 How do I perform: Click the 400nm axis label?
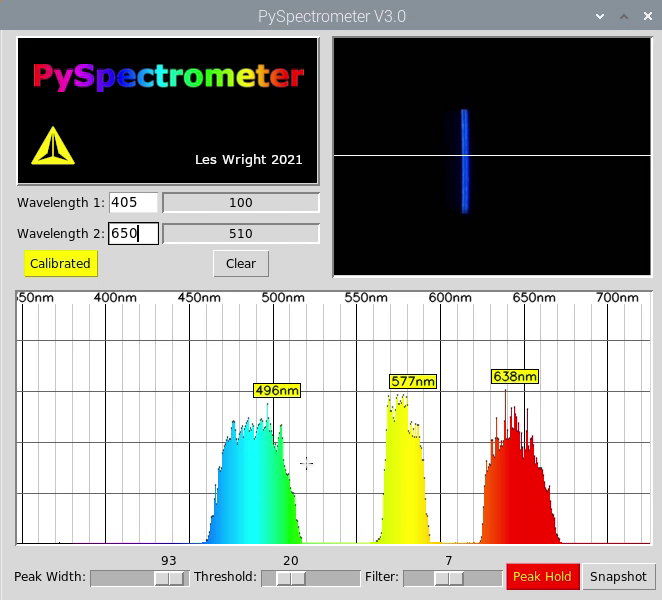pos(115,298)
